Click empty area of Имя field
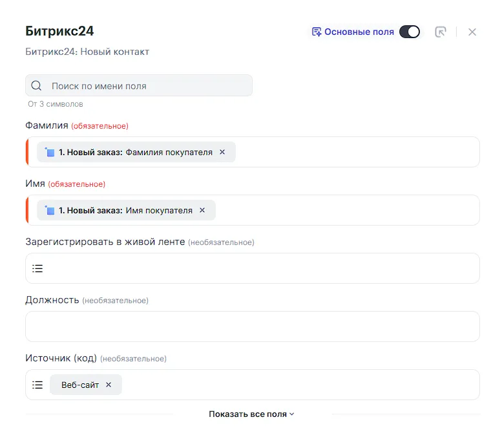Viewport: 502px width, 448px height. tap(349, 210)
